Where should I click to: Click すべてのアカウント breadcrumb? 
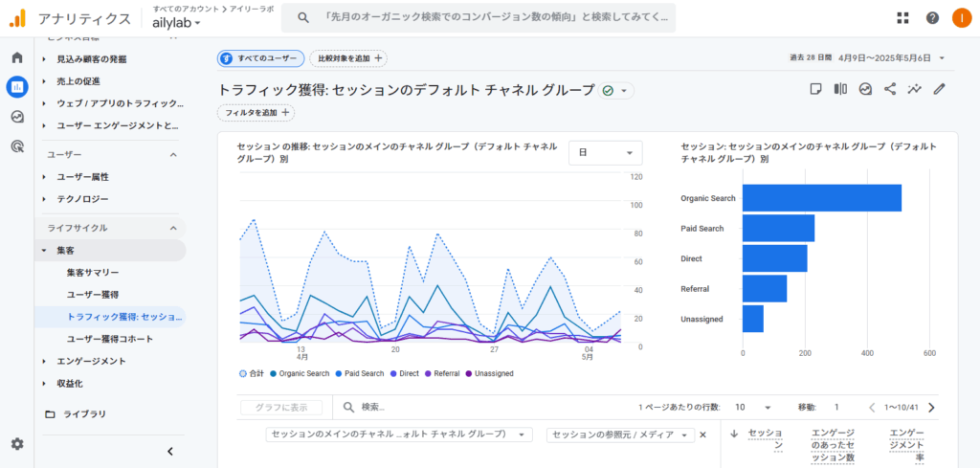pyautogui.click(x=186, y=9)
